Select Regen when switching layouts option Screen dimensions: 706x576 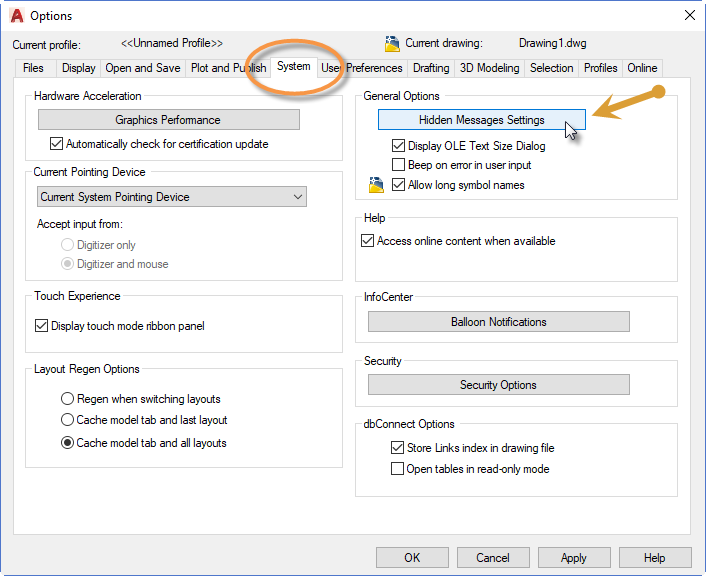68,399
